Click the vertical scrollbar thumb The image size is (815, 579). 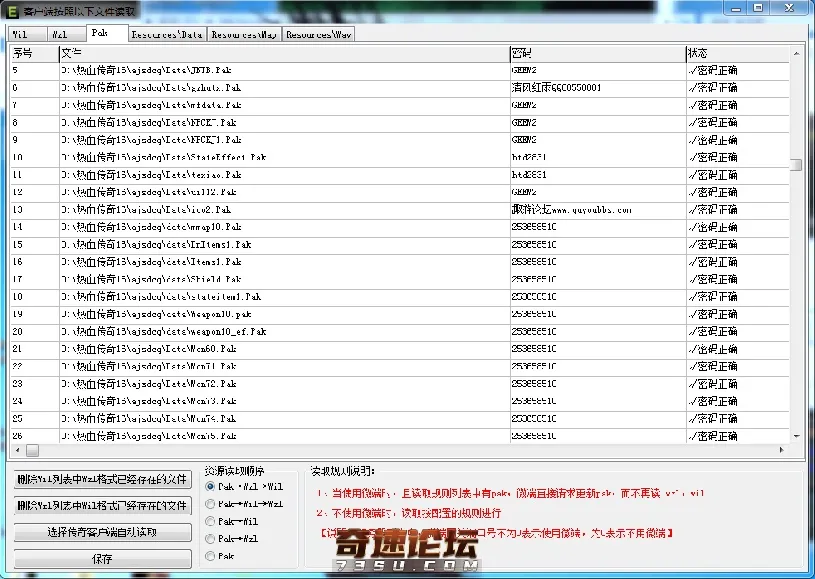[796, 165]
